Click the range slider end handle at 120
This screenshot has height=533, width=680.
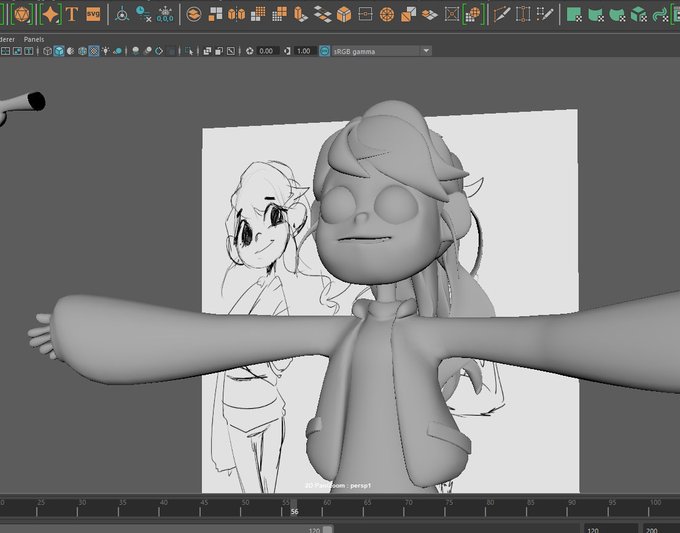point(328,530)
